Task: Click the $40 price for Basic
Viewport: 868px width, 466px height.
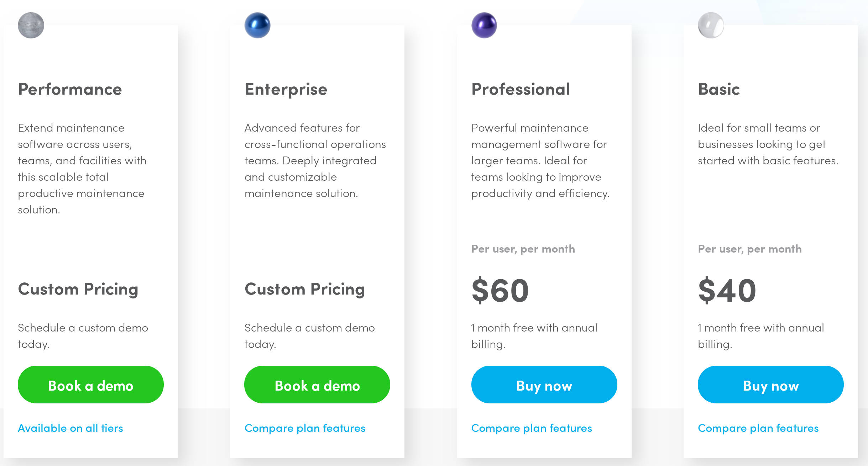Action: pyautogui.click(x=726, y=290)
